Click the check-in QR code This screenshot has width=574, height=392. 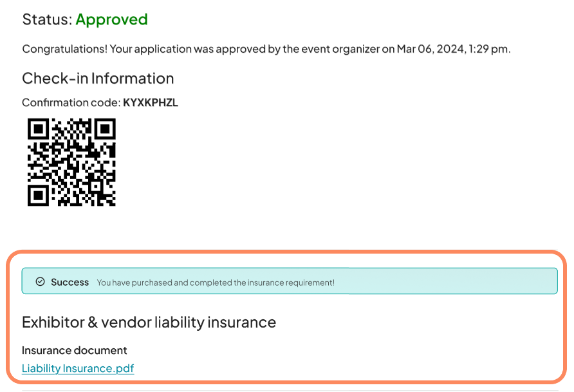point(72,162)
